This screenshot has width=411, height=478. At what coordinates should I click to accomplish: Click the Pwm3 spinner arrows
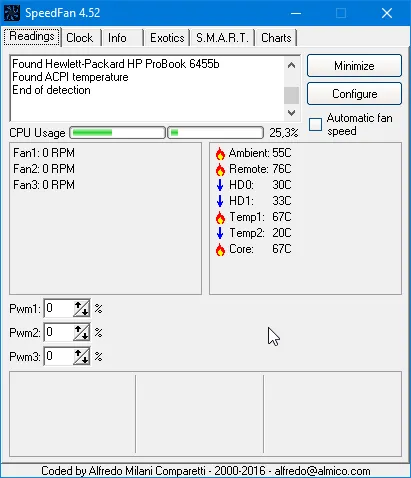click(x=81, y=356)
